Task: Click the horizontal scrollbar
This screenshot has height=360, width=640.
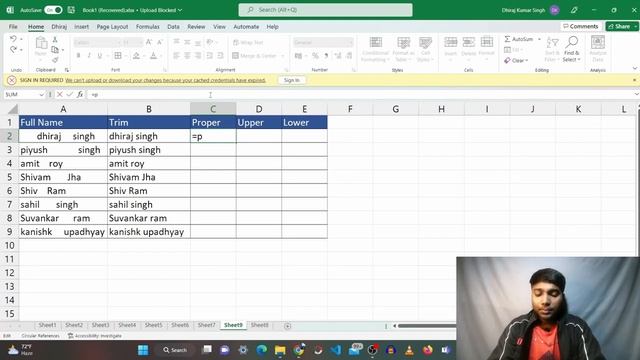Action: 426,326
